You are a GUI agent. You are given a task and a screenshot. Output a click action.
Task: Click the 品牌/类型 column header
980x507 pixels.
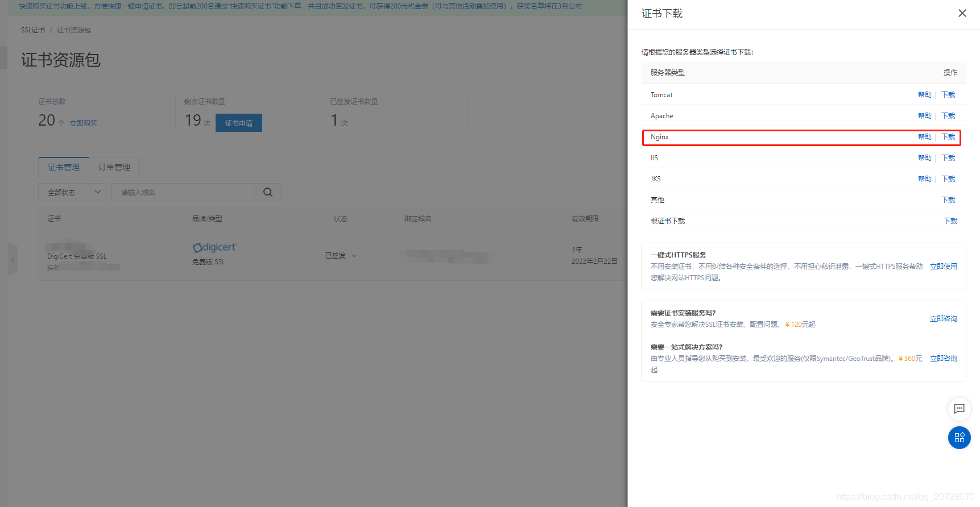click(x=207, y=219)
